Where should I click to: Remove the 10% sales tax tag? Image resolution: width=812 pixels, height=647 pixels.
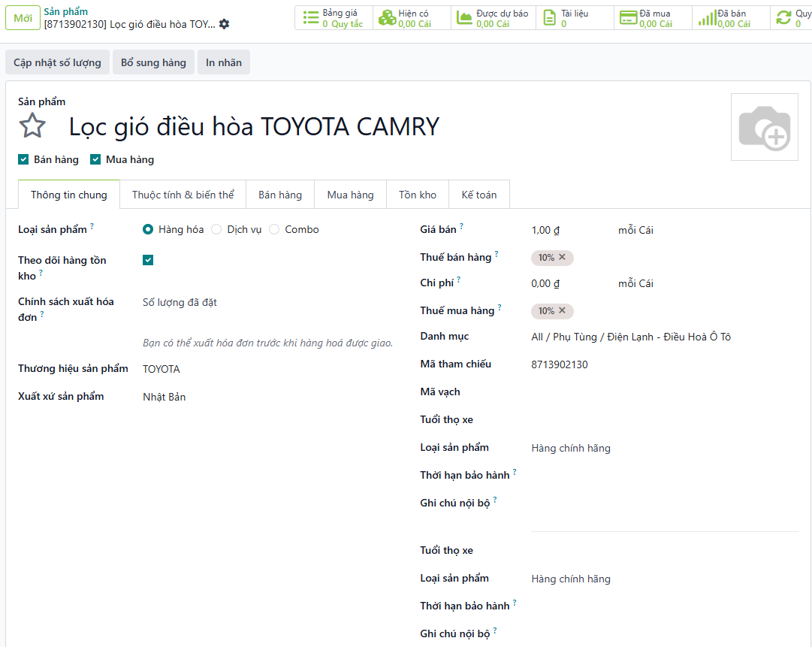coord(562,258)
